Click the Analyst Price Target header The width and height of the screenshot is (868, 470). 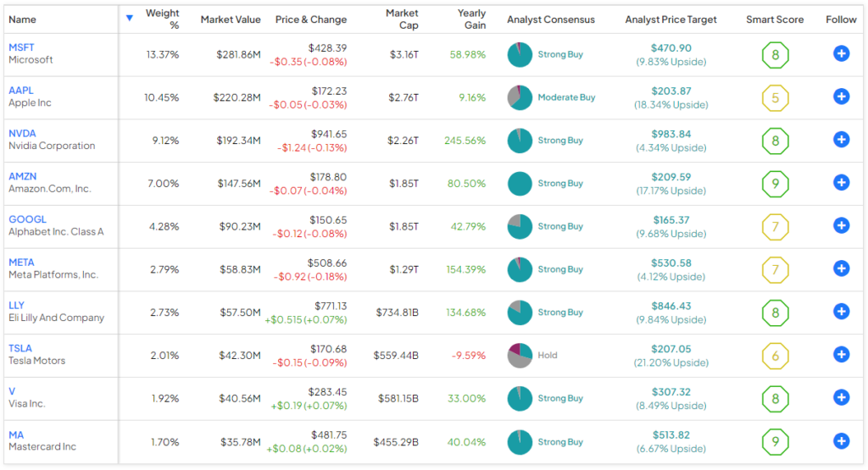(x=670, y=19)
